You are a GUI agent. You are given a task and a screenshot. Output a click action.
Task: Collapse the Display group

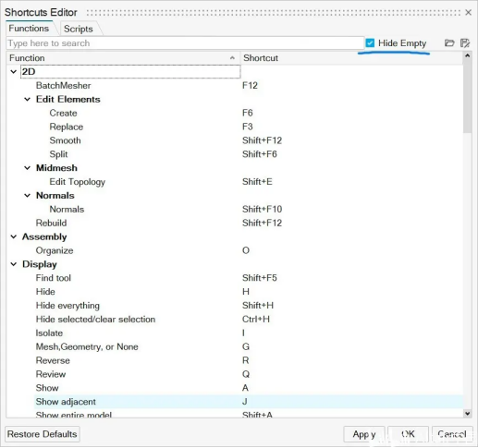[x=14, y=264]
